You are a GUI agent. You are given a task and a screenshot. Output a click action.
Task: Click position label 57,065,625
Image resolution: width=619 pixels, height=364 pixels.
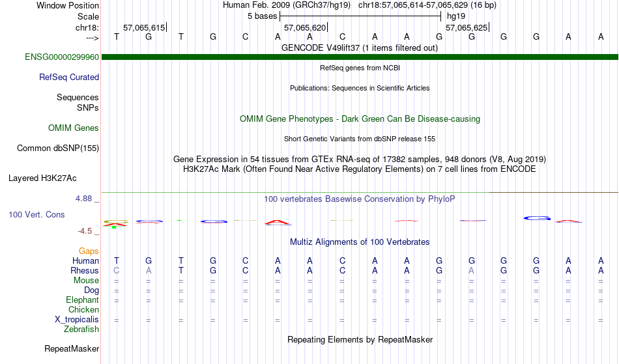coord(467,27)
